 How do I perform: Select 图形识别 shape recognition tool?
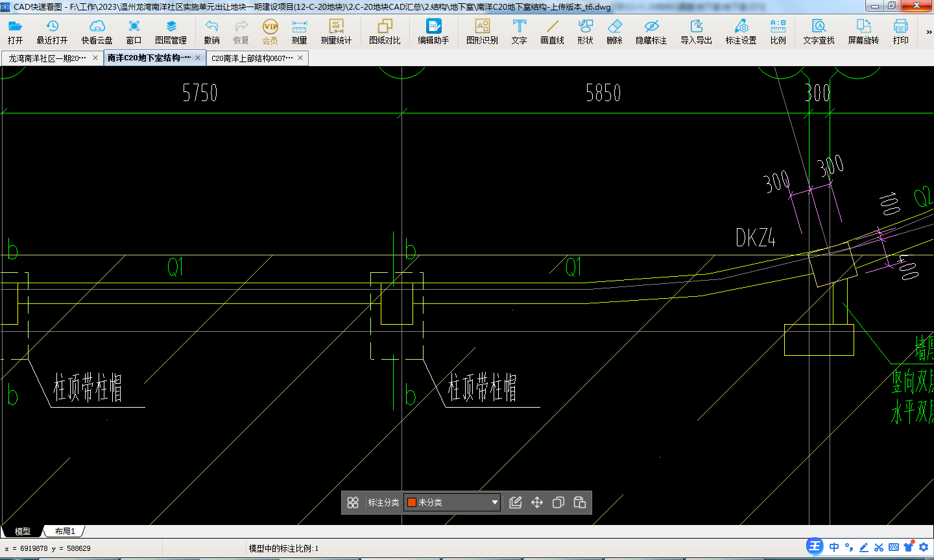coord(482,31)
